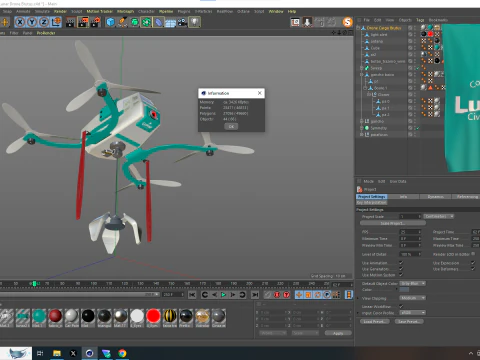
Task: Close the Information dialog
Action: (x=260, y=93)
